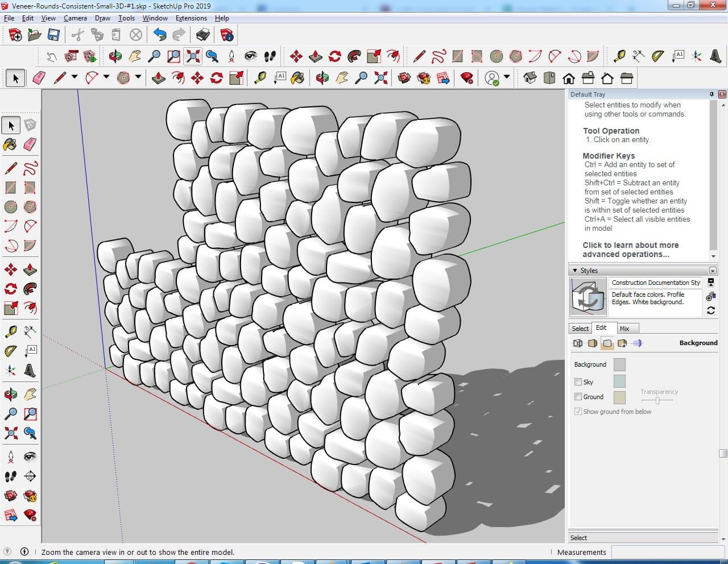Click the Save file icon
Screen dimensions: 728x564
[x=53, y=35]
